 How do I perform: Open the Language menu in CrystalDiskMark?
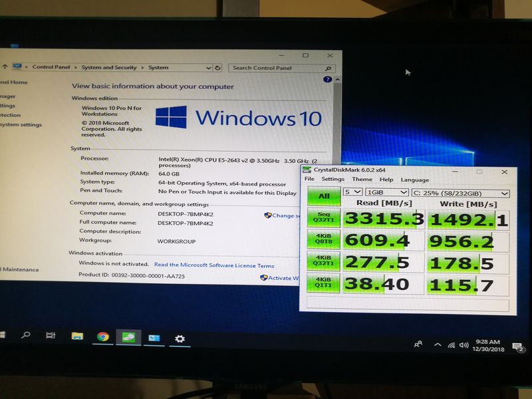414,180
